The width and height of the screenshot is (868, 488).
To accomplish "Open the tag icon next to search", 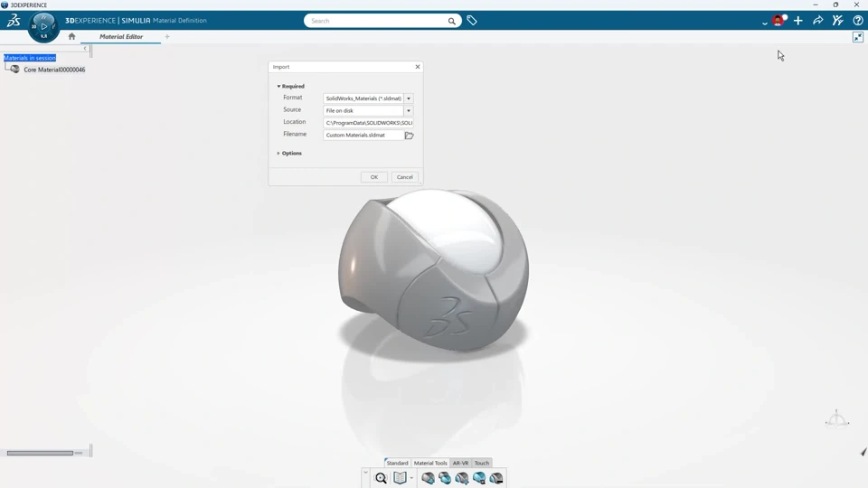I will (x=472, y=21).
